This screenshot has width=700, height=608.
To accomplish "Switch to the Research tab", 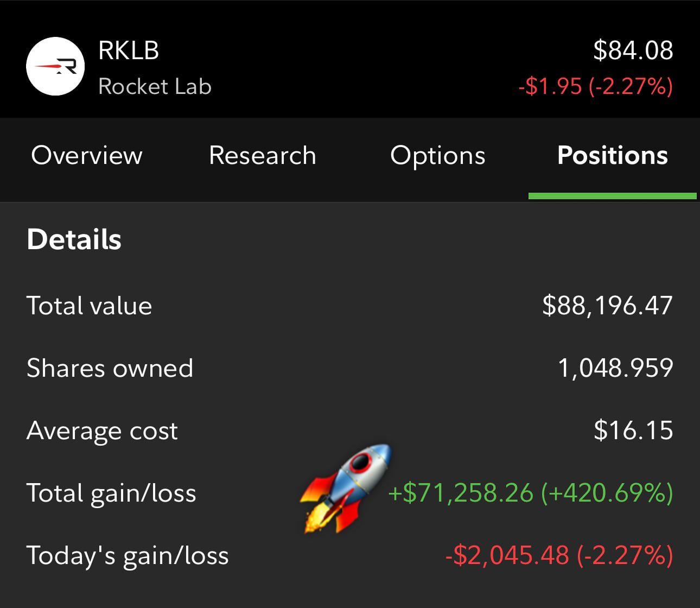I will 263,155.
